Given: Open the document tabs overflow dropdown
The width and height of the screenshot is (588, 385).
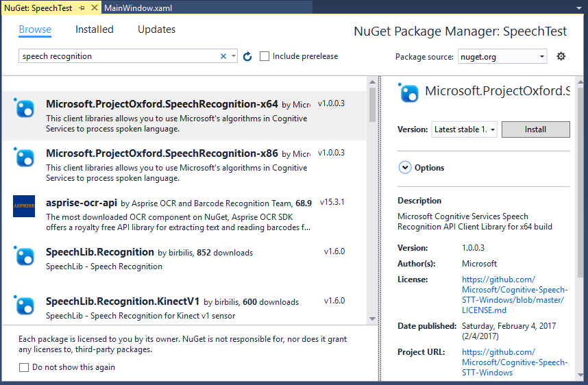Looking at the screenshot, I should [579, 8].
